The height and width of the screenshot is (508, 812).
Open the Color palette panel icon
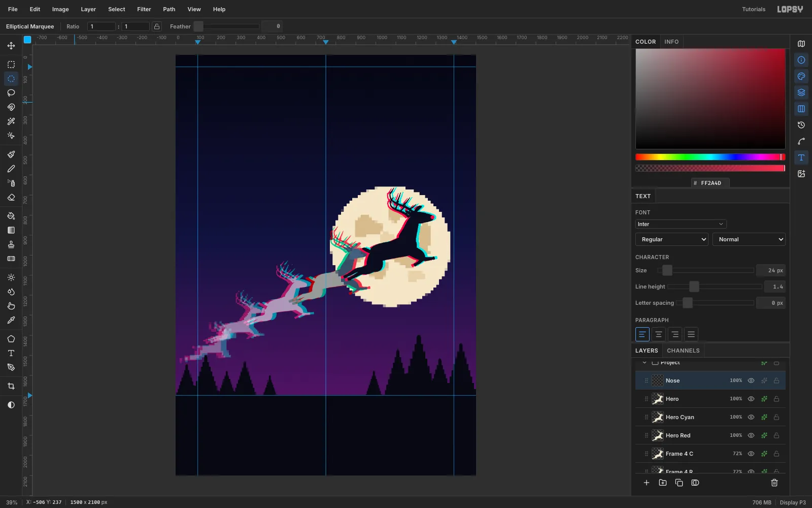tap(801, 76)
